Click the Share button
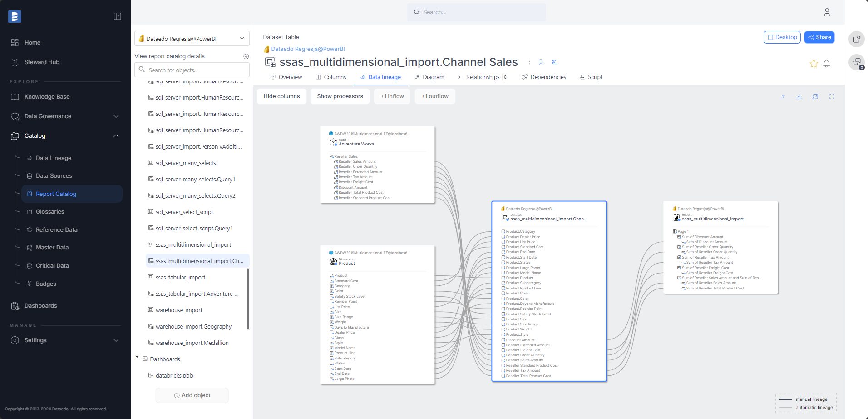This screenshot has width=868, height=419. click(x=819, y=37)
